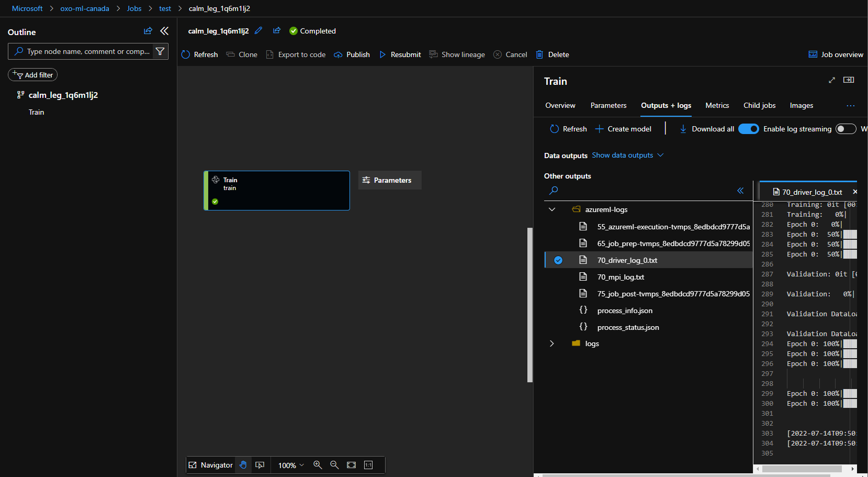Image resolution: width=868 pixels, height=477 pixels.
Task: Fit graph to screen with the fit-view icon
Action: point(351,465)
